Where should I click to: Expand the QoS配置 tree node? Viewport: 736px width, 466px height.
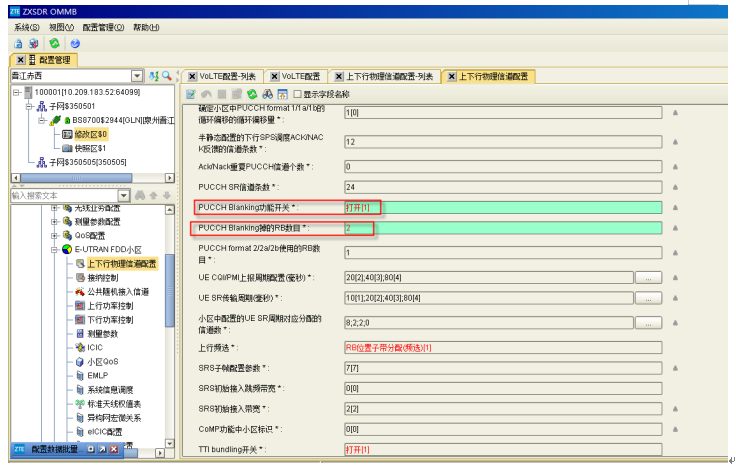[x=54, y=236]
